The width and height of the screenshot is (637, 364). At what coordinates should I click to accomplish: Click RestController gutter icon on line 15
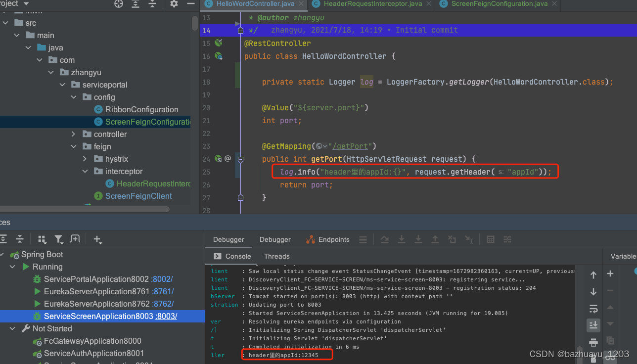click(x=218, y=43)
